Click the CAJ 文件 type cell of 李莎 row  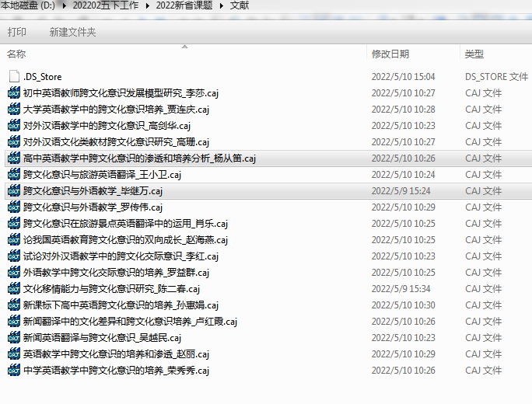click(x=483, y=93)
